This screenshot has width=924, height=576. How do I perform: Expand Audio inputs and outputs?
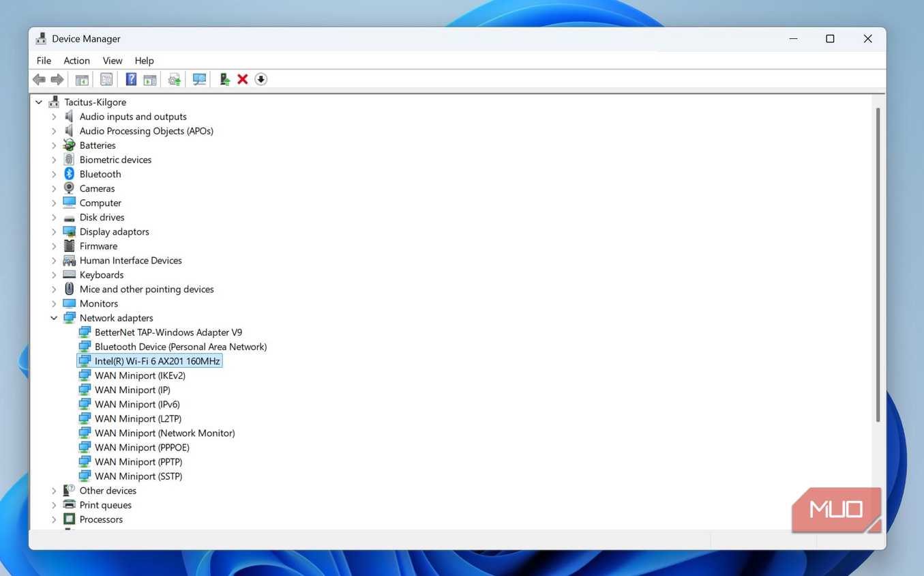coord(54,117)
